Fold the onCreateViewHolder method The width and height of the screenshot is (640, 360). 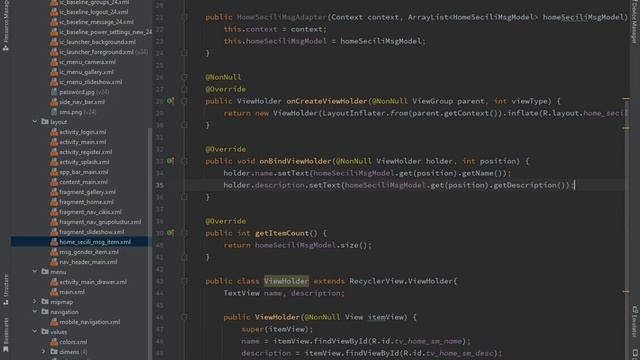184,101
